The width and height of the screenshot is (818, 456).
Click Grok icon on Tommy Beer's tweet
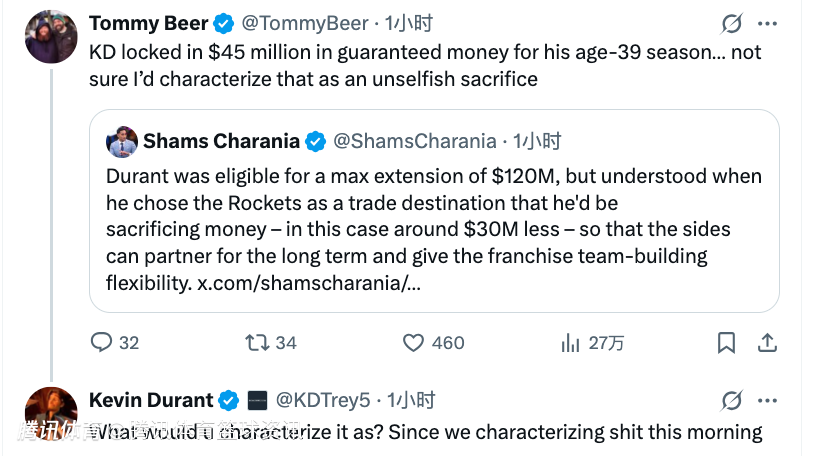[x=732, y=23]
